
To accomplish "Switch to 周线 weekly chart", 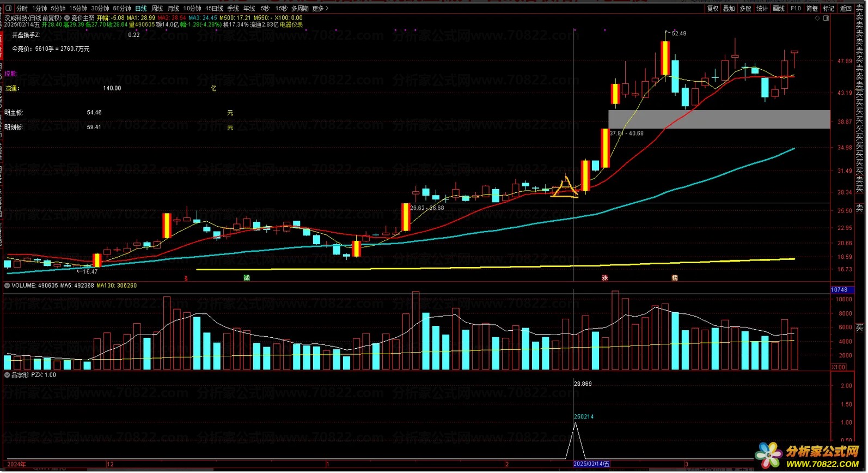I will (x=157, y=8).
